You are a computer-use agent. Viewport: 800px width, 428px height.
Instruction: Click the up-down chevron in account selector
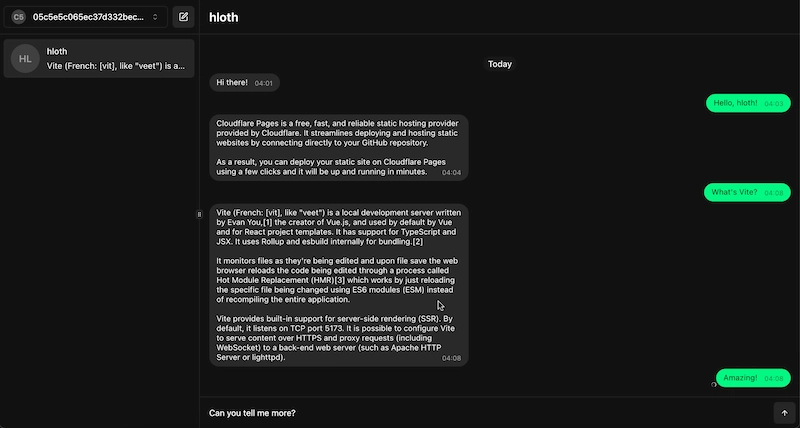click(x=155, y=17)
